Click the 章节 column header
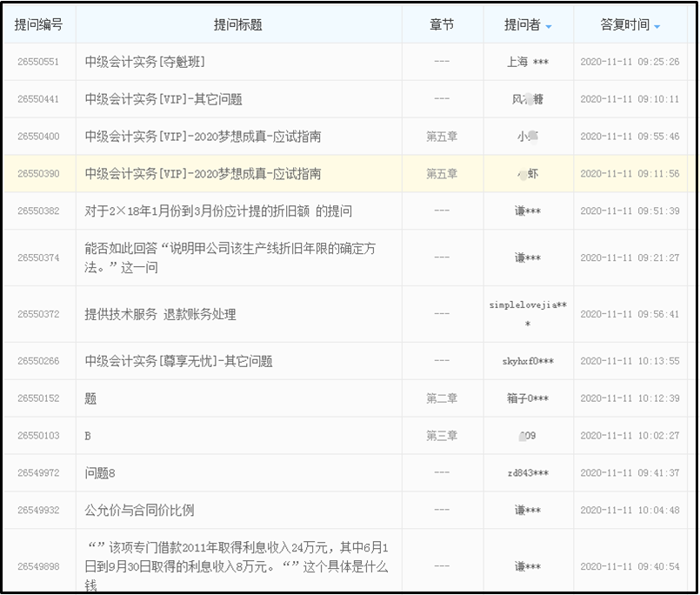Viewport: 700px width, 595px height. click(x=442, y=24)
